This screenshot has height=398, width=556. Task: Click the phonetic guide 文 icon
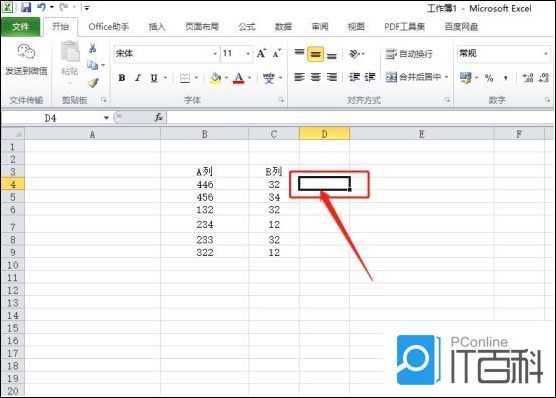[x=269, y=78]
